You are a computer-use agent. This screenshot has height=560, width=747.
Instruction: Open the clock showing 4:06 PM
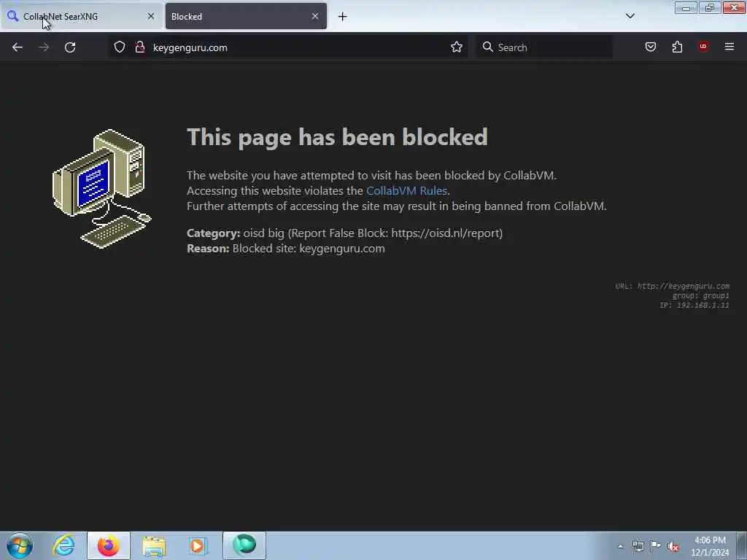click(710, 546)
